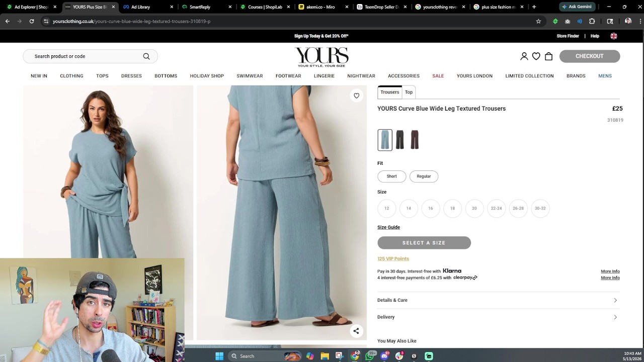Screen dimensions: 644x362
Task: Switch to the Top product tab
Action: (x=409, y=92)
